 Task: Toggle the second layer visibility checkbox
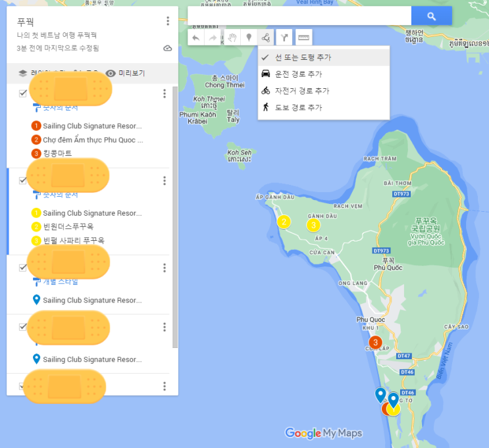click(23, 180)
